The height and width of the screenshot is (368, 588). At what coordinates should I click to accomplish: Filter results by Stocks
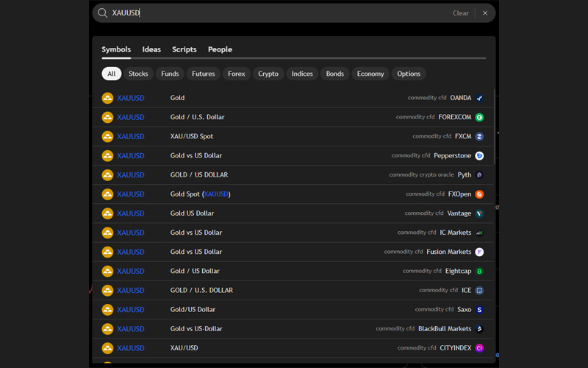pyautogui.click(x=138, y=74)
